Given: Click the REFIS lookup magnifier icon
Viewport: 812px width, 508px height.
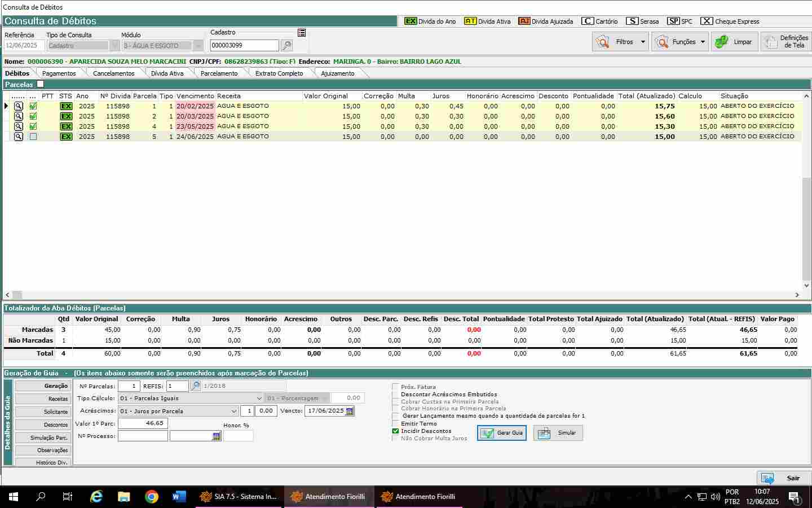Looking at the screenshot, I should (195, 386).
